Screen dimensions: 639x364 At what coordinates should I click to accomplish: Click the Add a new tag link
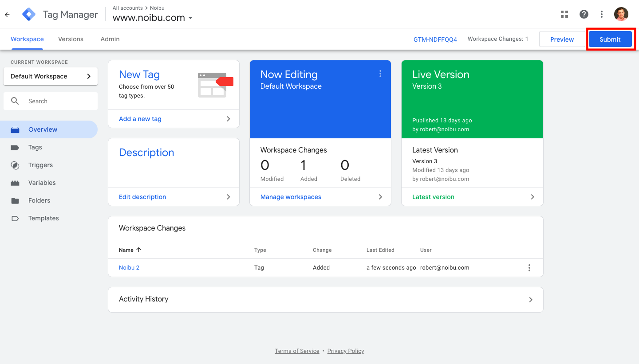(x=140, y=119)
